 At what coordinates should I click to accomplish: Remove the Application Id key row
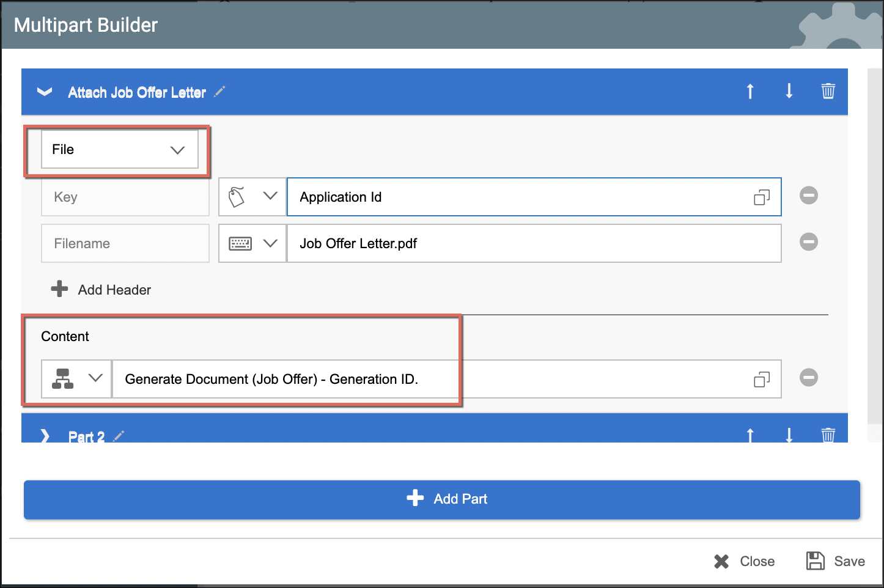(x=808, y=196)
